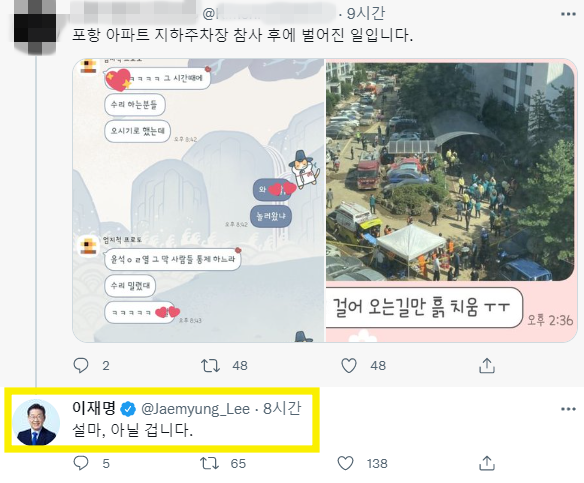The height and width of the screenshot is (483, 584).
Task: Open the 8시간 timestamp link
Action: [x=282, y=409]
